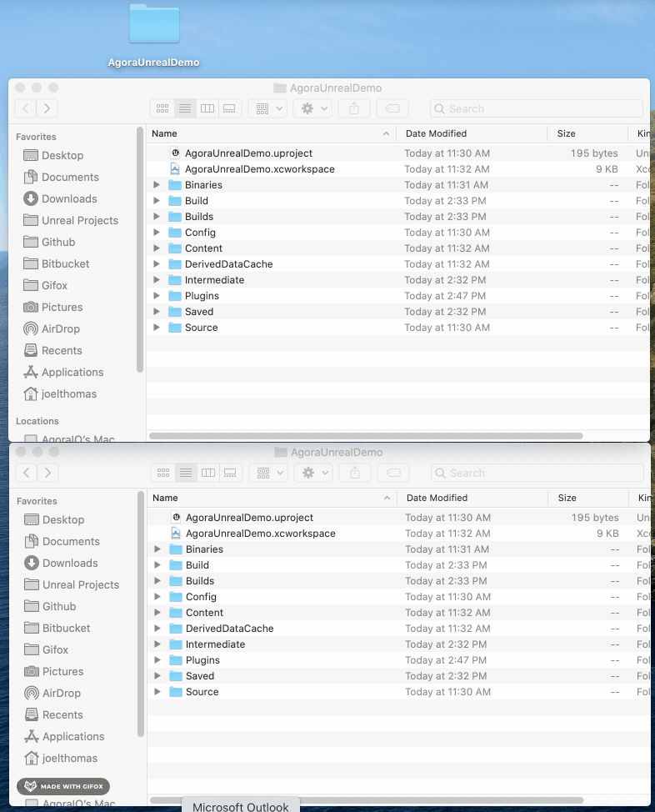Sort by Name column in bottom window
This screenshot has width=655, height=812.
click(x=272, y=498)
